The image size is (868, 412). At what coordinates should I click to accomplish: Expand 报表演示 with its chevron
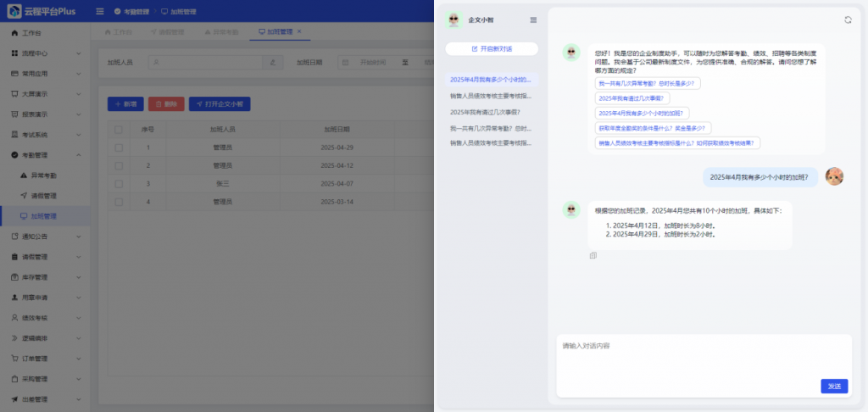[78, 114]
